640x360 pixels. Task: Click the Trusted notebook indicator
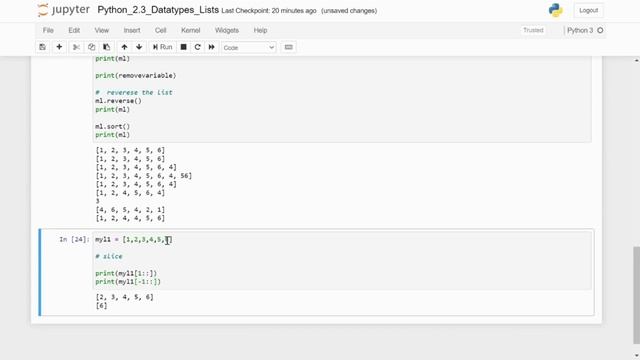pos(533,30)
